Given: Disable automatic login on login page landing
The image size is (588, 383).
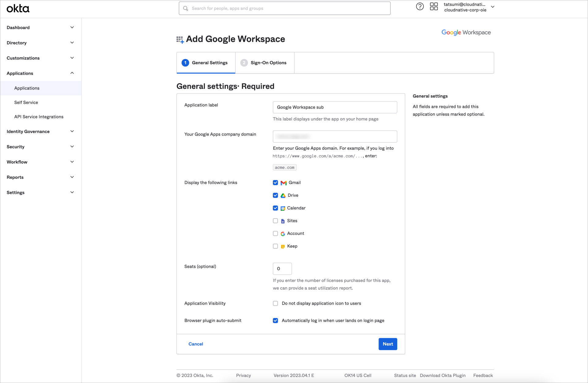Looking at the screenshot, I should [x=275, y=320].
